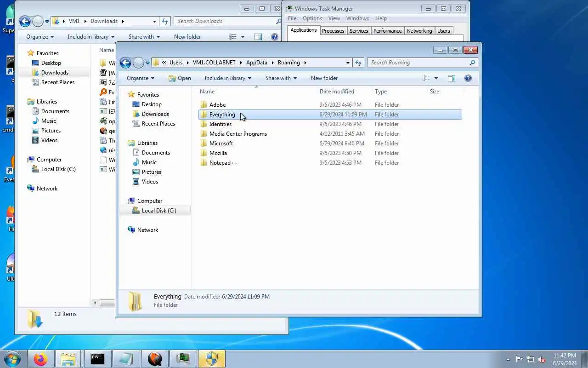Click Downloads in Roaming window sidebar
This screenshot has width=588, height=368.
pyautogui.click(x=155, y=114)
